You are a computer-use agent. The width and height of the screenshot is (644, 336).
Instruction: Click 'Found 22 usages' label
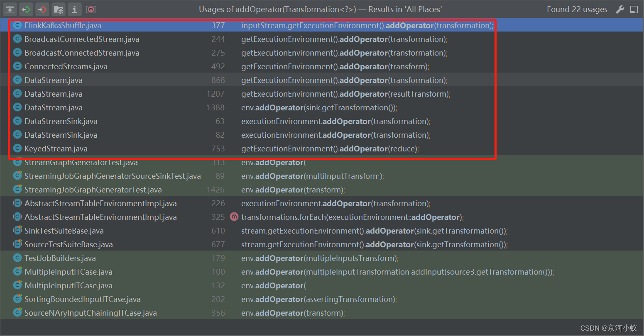click(x=577, y=9)
